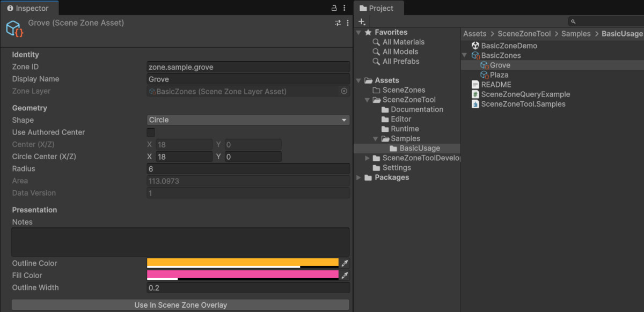Screen dimensions: 644x312
Task: Open Grove asset header options menu
Action: coord(348,23)
